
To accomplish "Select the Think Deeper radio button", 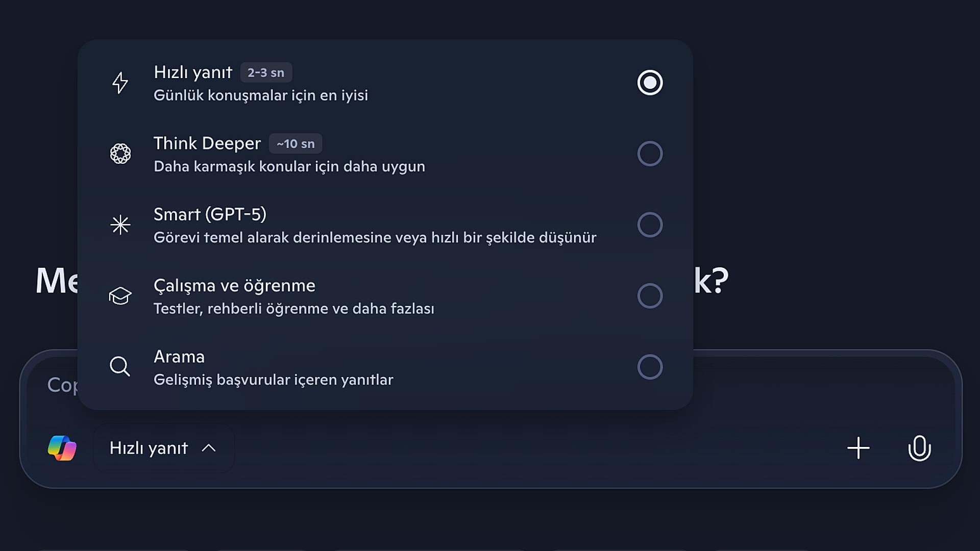I will tap(650, 154).
